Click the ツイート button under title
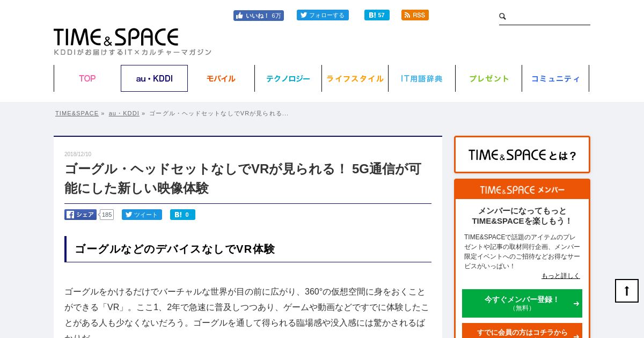This screenshot has width=644, height=338. [142, 215]
